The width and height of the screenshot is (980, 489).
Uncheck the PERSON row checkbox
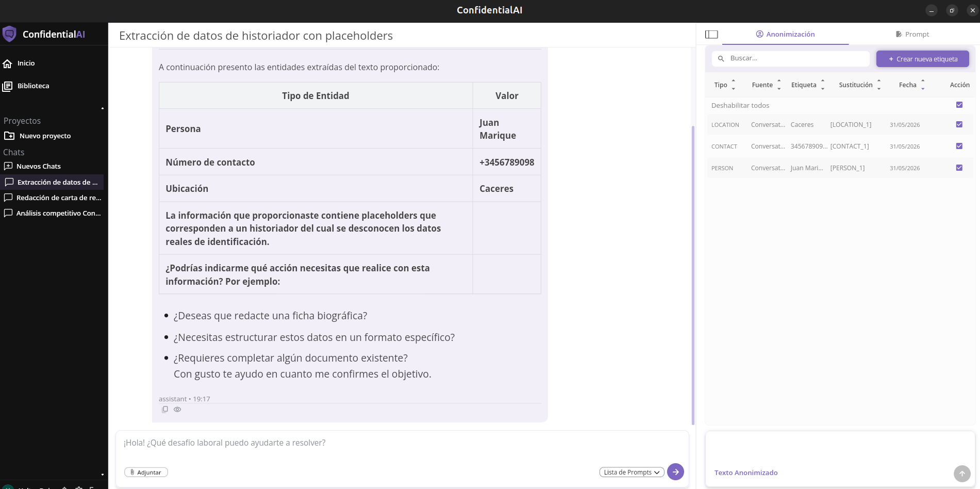point(959,168)
